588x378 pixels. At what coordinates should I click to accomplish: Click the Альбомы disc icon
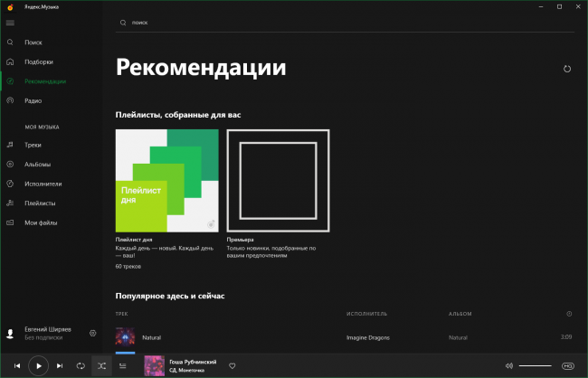(10, 165)
